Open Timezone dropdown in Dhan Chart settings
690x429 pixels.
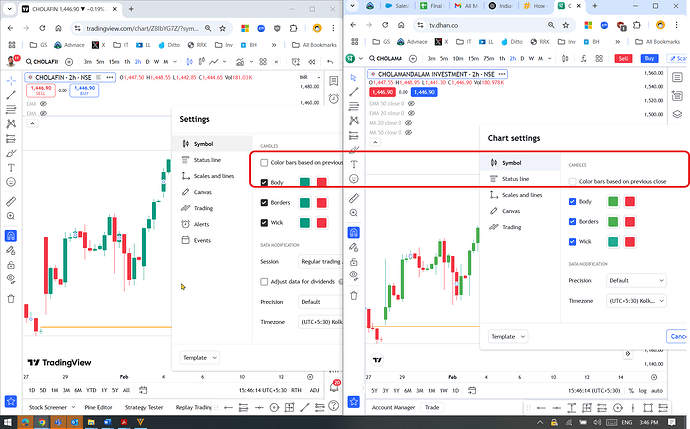pyautogui.click(x=636, y=301)
